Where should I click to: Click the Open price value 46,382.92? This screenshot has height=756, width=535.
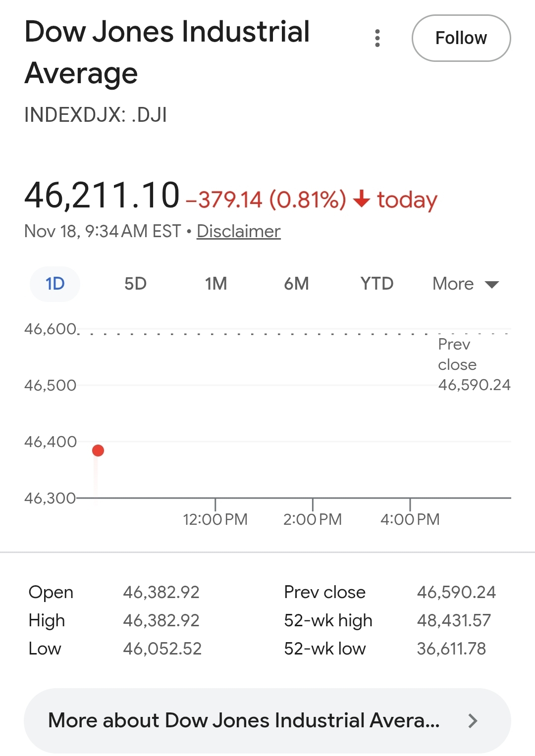161,592
